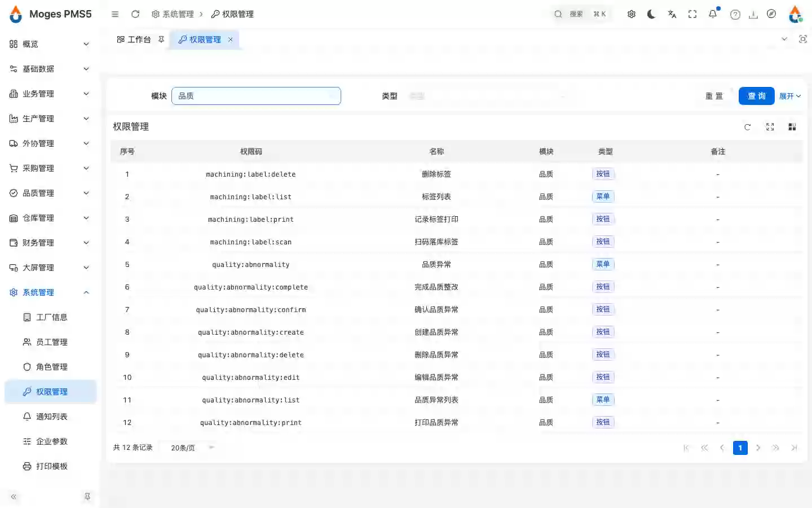
Task: Open notifications bell in header
Action: click(x=713, y=14)
